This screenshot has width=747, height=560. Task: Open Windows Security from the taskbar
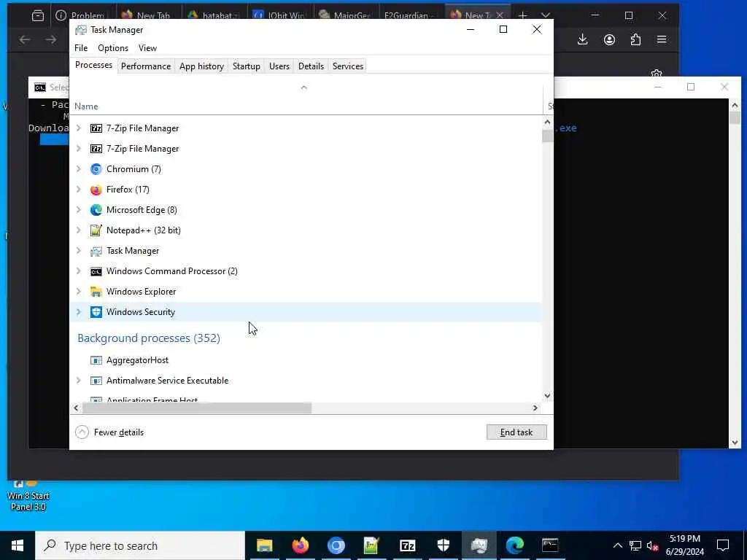[x=443, y=545]
